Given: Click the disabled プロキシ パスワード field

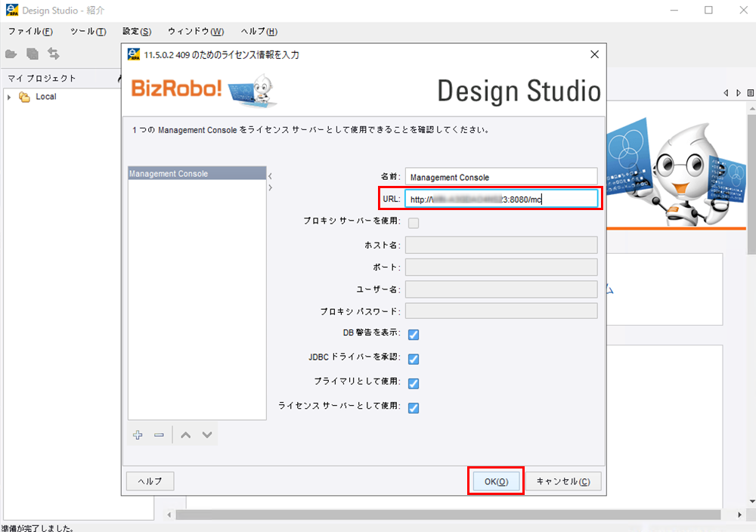Looking at the screenshot, I should coord(501,311).
